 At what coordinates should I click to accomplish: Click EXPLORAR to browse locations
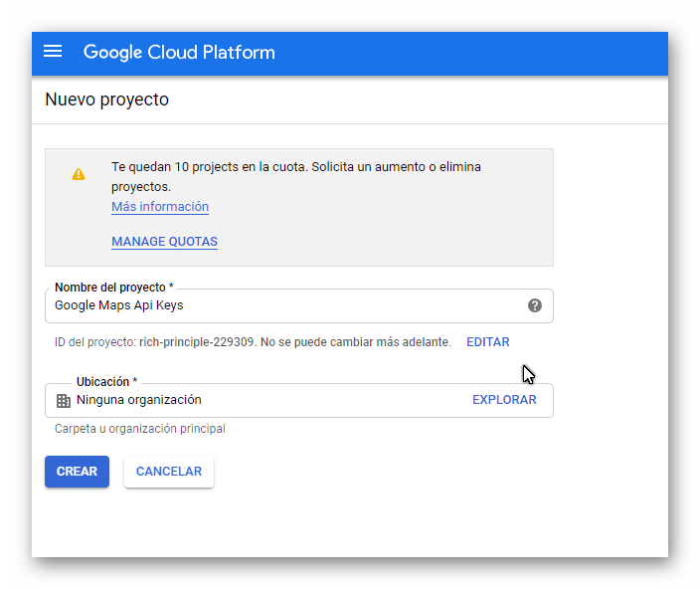tap(504, 400)
